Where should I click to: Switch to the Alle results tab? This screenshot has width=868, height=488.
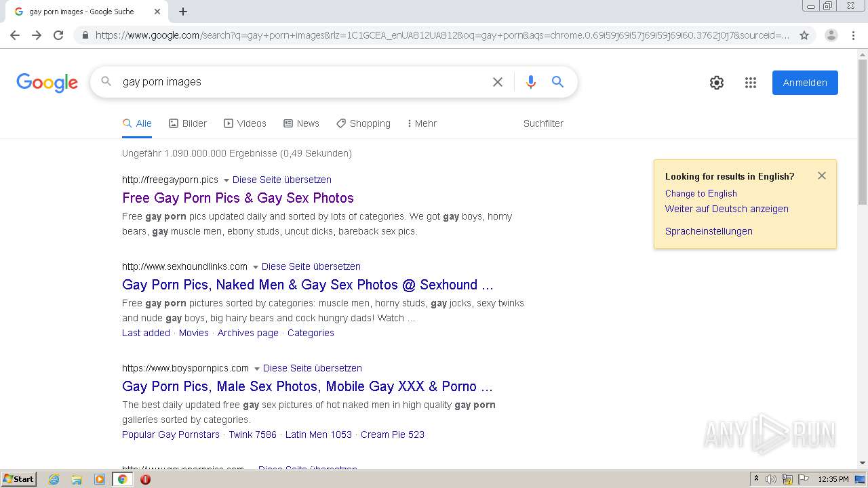137,123
